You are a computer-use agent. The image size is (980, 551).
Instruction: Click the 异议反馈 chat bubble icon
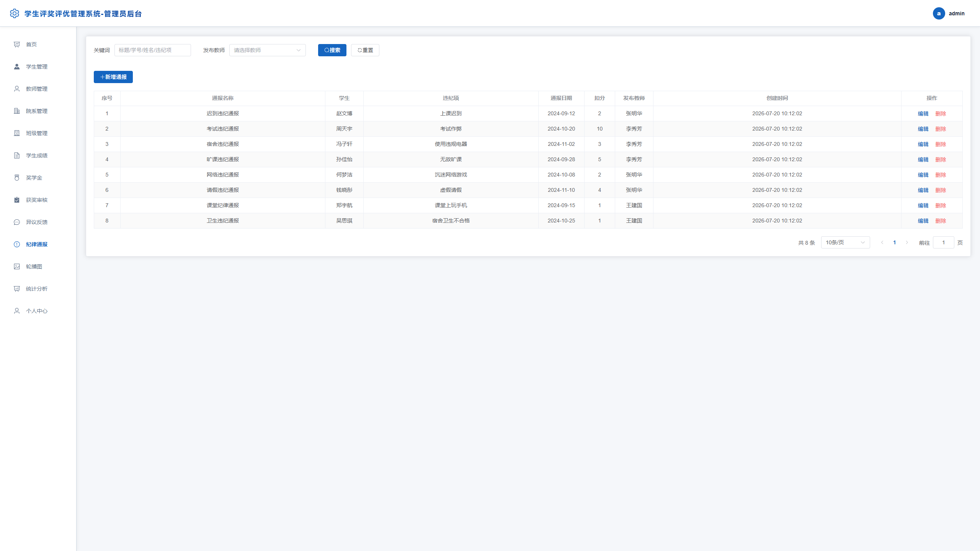click(17, 222)
